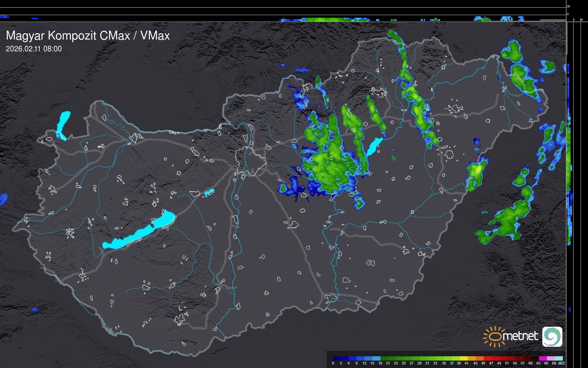Click the dBZ unit label in the legend

(561, 363)
